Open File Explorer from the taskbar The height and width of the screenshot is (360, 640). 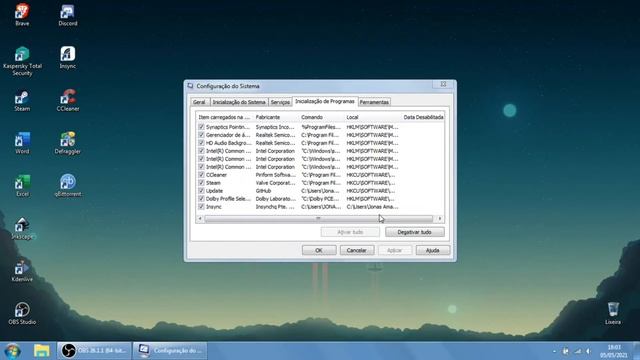coord(41,351)
